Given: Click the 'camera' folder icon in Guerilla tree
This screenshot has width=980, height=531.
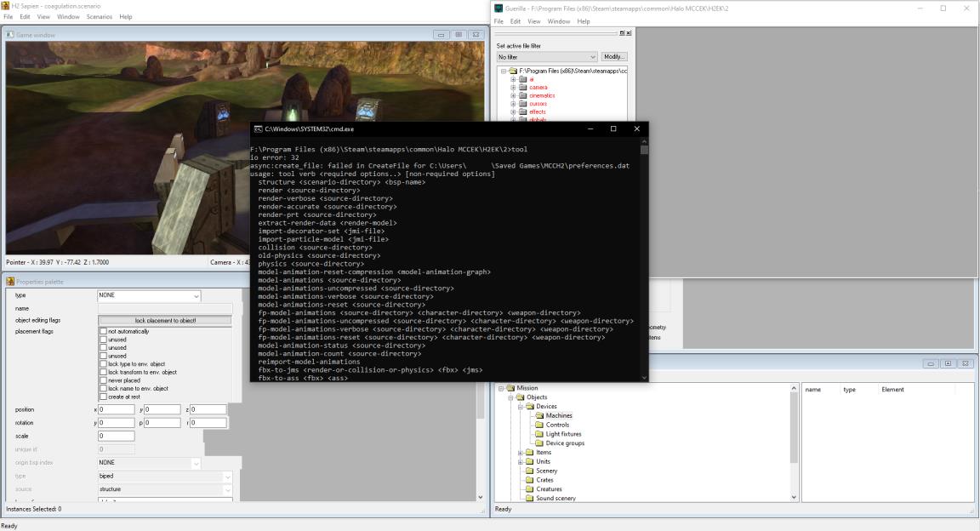Looking at the screenshot, I should (x=523, y=88).
